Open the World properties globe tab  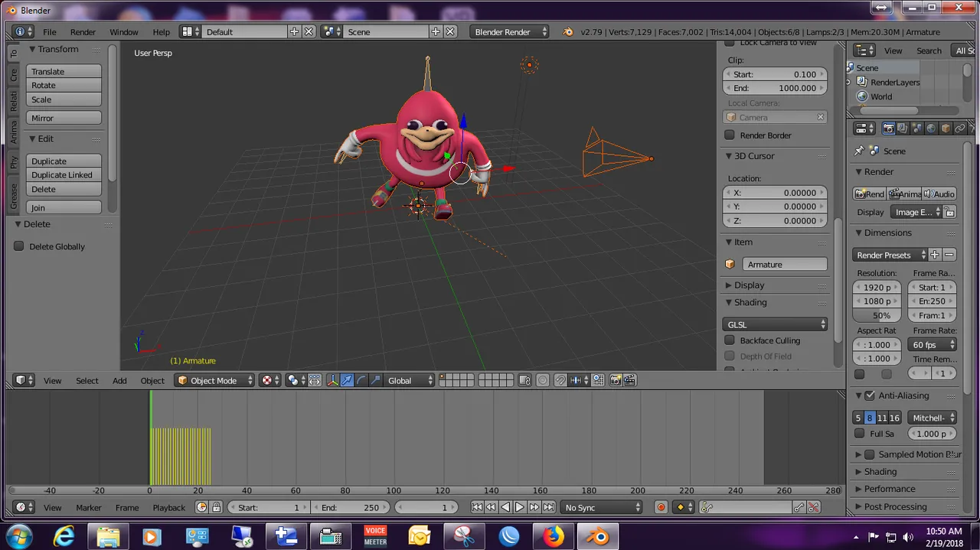point(931,129)
